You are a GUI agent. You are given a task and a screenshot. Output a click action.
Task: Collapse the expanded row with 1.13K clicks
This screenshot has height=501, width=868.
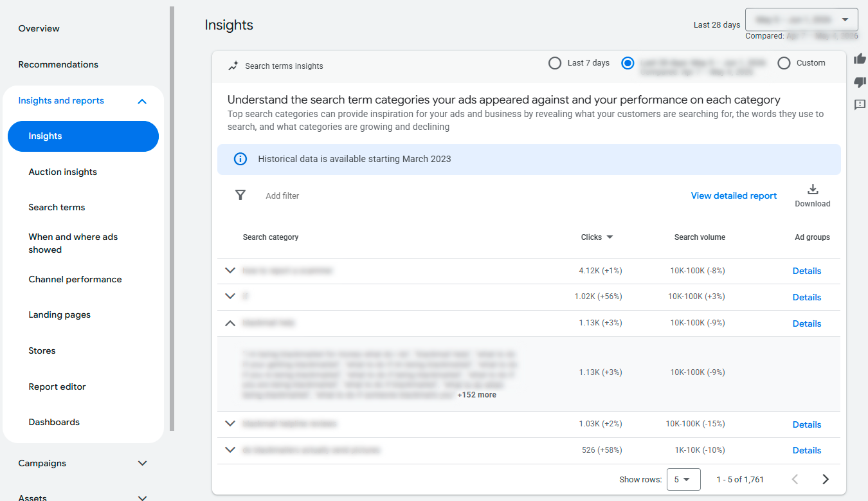230,323
